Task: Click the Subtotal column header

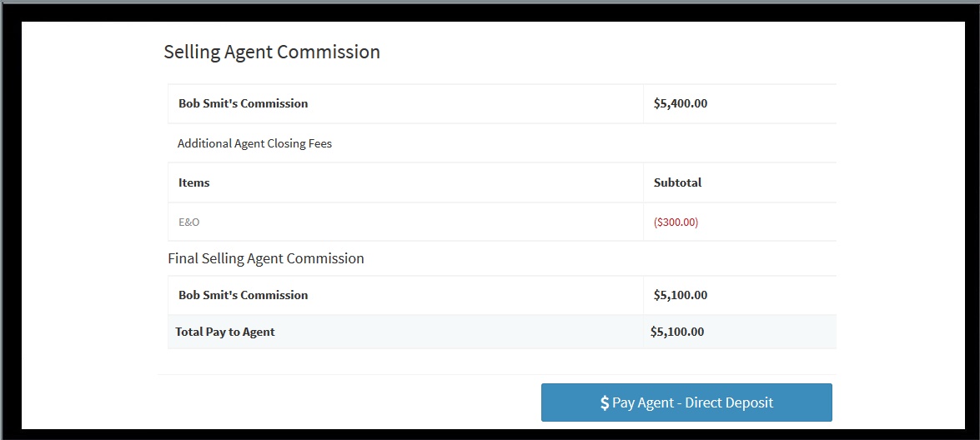Action: [x=677, y=182]
